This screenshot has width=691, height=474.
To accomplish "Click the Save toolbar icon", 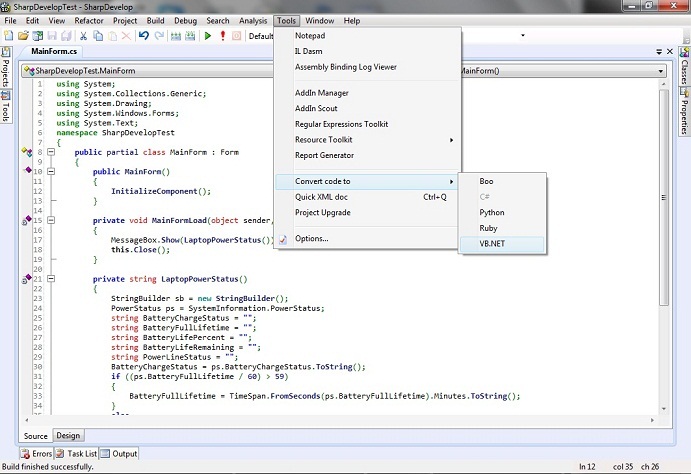I will click(52, 36).
